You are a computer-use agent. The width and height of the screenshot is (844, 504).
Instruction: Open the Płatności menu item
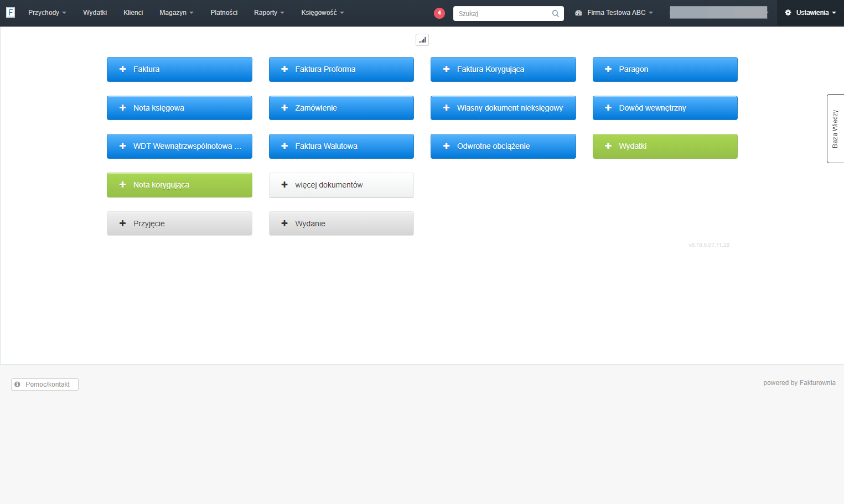pyautogui.click(x=224, y=13)
